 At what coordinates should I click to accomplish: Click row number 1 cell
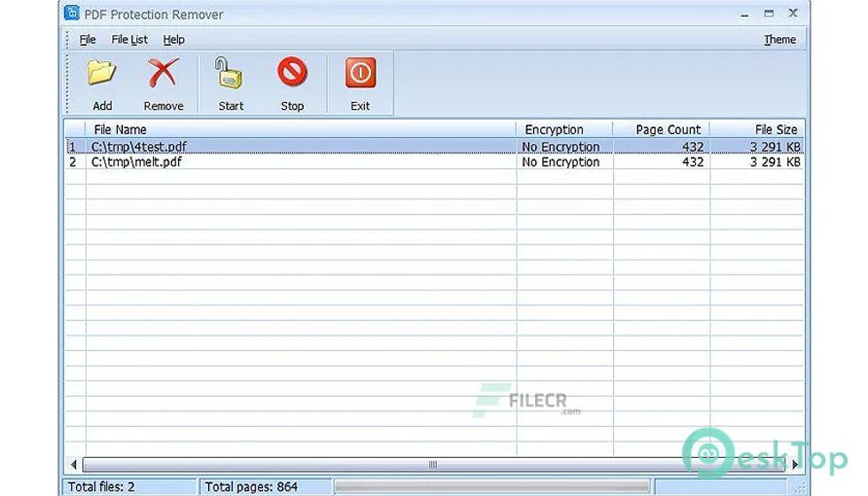pyautogui.click(x=74, y=147)
